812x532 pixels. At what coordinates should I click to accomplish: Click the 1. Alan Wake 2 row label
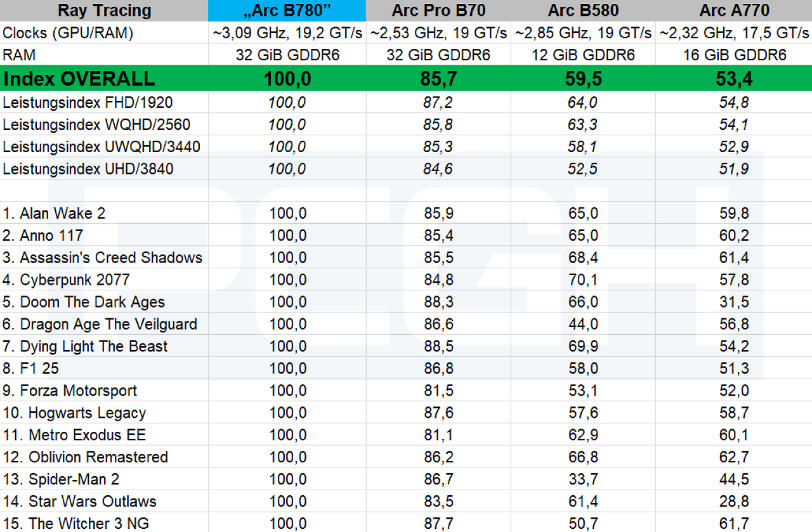coord(55,213)
